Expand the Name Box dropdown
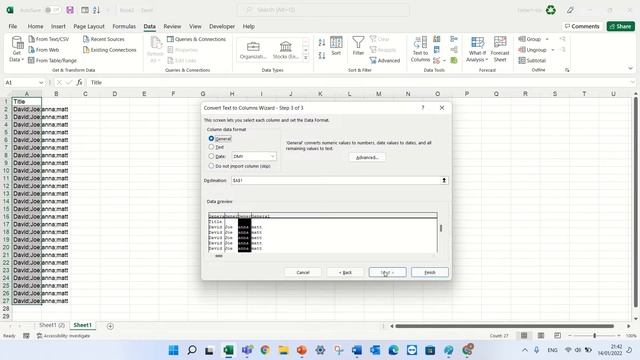Viewport: 640px width, 360px height. [x=41, y=82]
